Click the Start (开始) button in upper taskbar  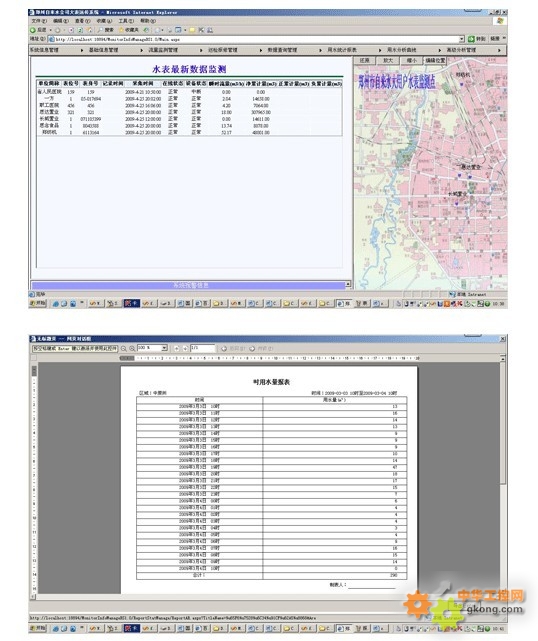pos(38,304)
